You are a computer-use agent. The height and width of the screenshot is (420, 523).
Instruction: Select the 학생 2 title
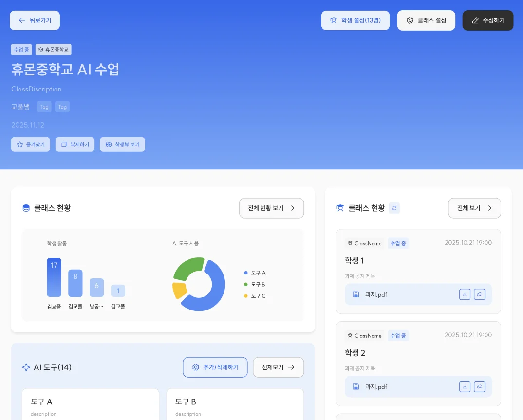355,353
